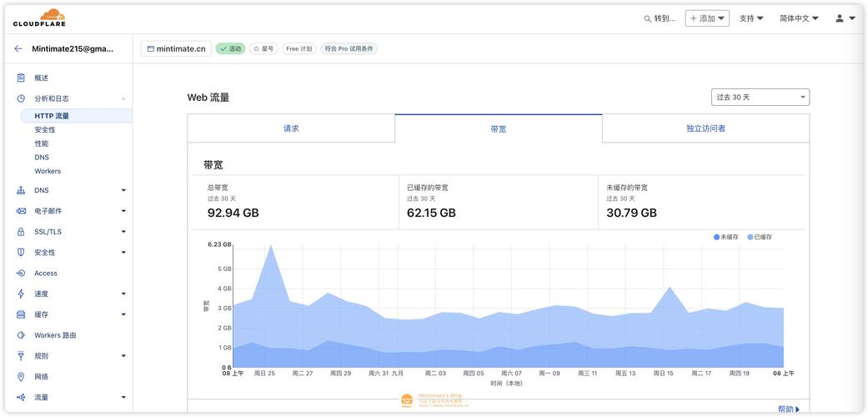Select 性能 under 分析和日志
This screenshot has width=868, height=417.
tap(42, 143)
